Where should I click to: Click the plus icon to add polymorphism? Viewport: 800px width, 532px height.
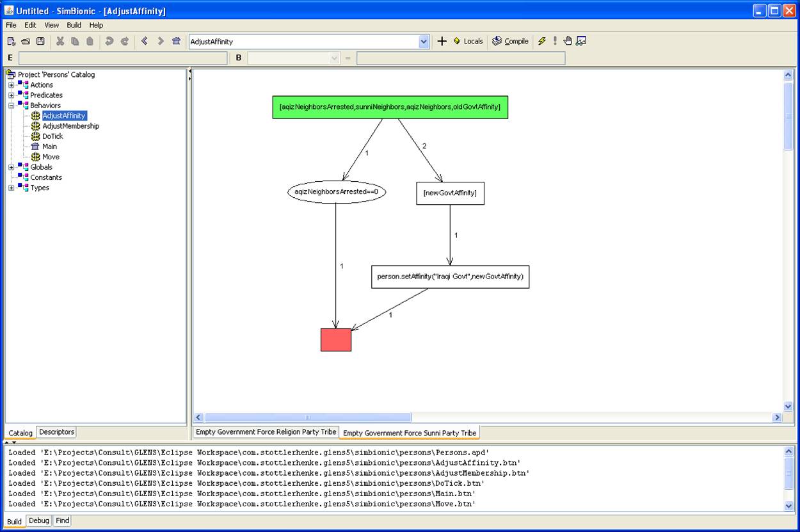(442, 41)
